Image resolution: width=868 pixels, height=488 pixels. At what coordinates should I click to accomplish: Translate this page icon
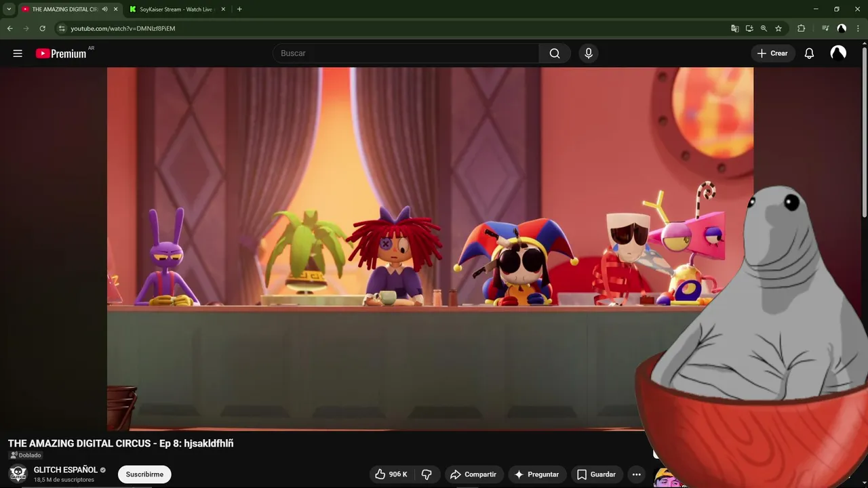[734, 28]
